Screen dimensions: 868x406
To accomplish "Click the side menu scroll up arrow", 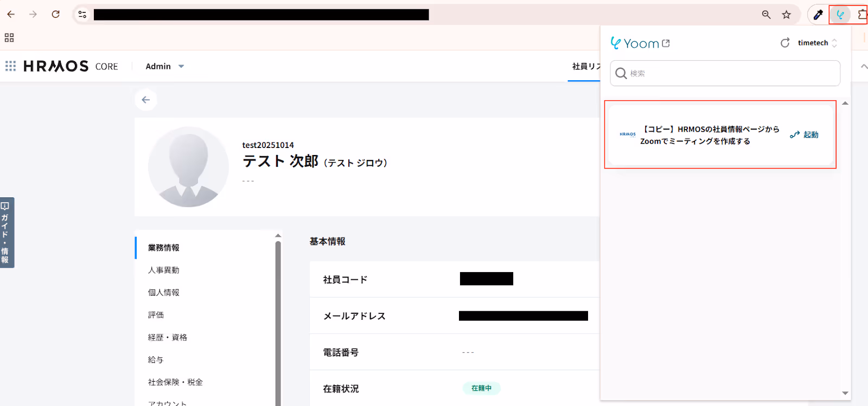I will [278, 235].
